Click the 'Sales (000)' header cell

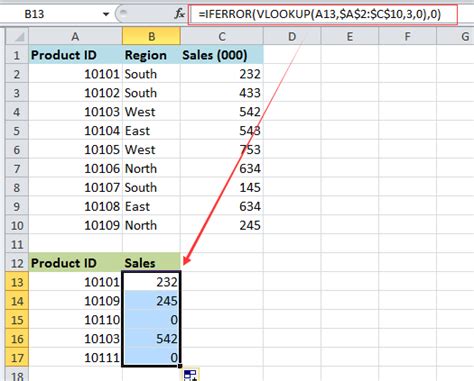coord(222,55)
